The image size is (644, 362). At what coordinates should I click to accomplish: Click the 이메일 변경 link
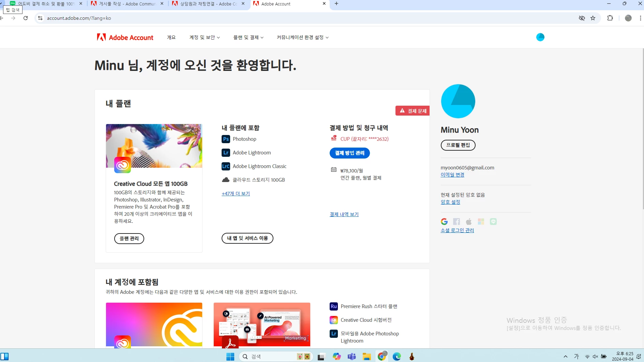point(452,175)
